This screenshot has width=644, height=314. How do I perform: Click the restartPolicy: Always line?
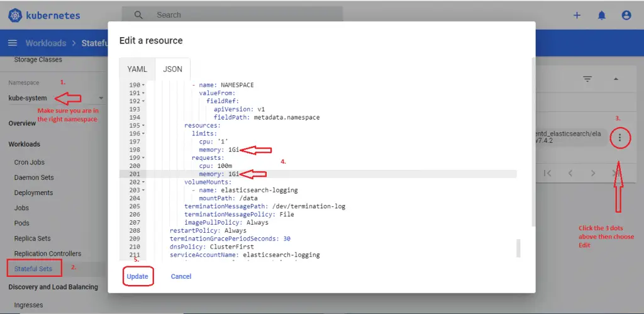pos(208,230)
